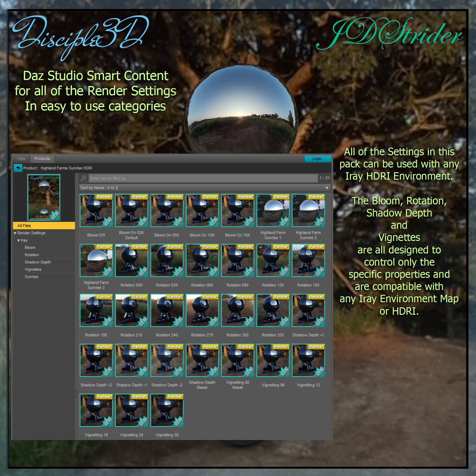Select the Shadow Depth +2 preset
The image size is (476, 476).
96,361
